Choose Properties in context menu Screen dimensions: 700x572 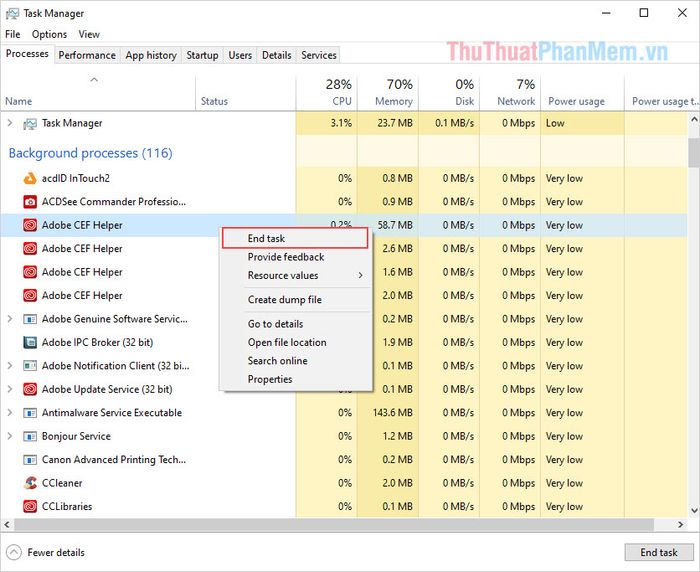pyautogui.click(x=295, y=379)
